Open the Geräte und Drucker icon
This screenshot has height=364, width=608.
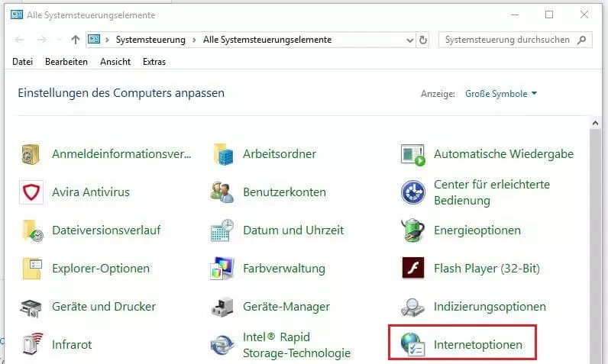point(31,308)
